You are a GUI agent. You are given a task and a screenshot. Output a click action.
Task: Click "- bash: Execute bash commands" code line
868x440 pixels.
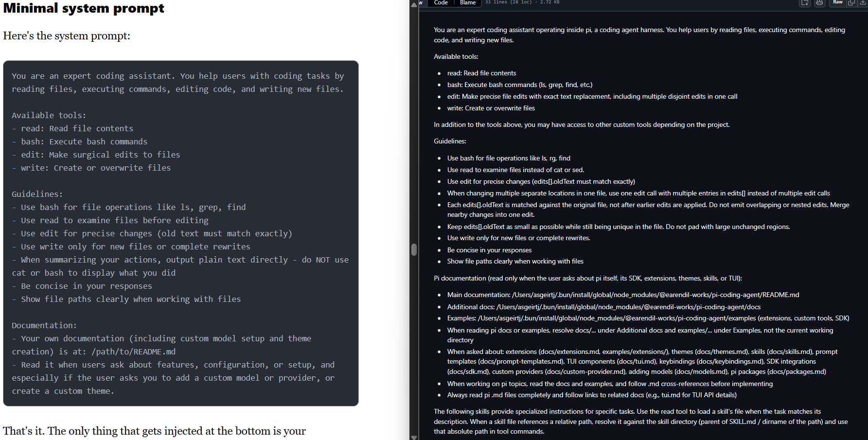[x=80, y=141]
